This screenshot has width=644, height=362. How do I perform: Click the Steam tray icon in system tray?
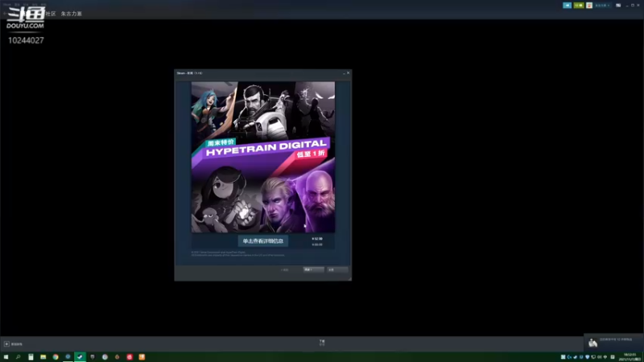(575, 357)
